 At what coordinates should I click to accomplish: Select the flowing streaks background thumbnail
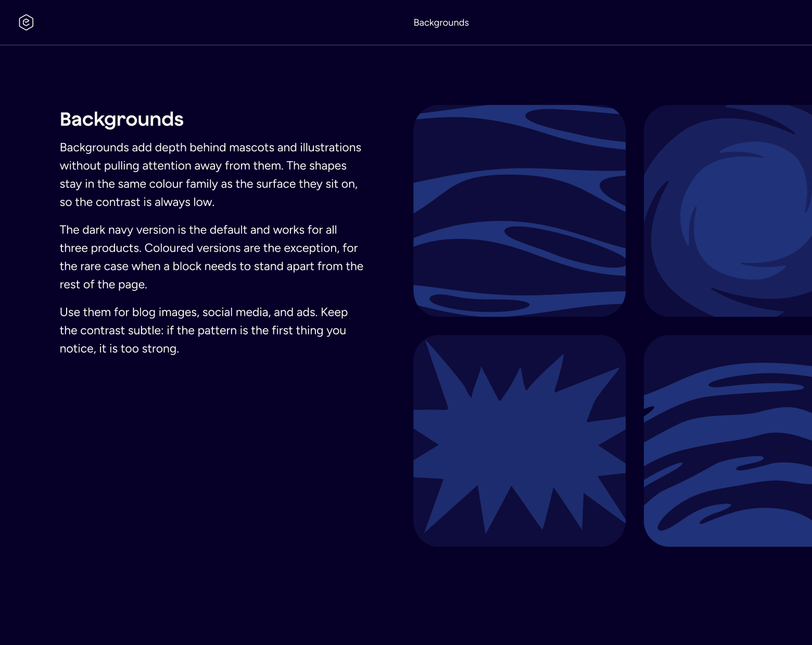pyautogui.click(x=728, y=441)
